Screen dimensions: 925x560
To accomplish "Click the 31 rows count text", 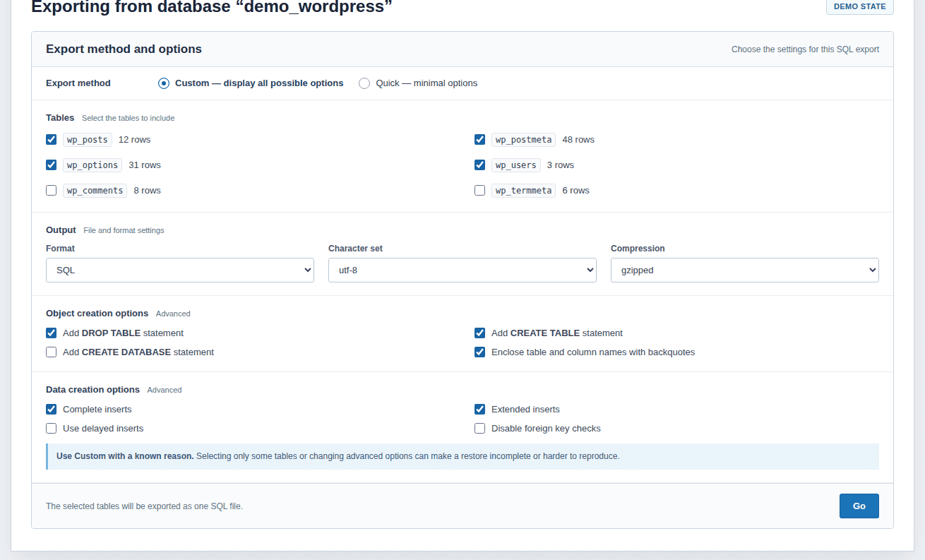I will click(145, 165).
